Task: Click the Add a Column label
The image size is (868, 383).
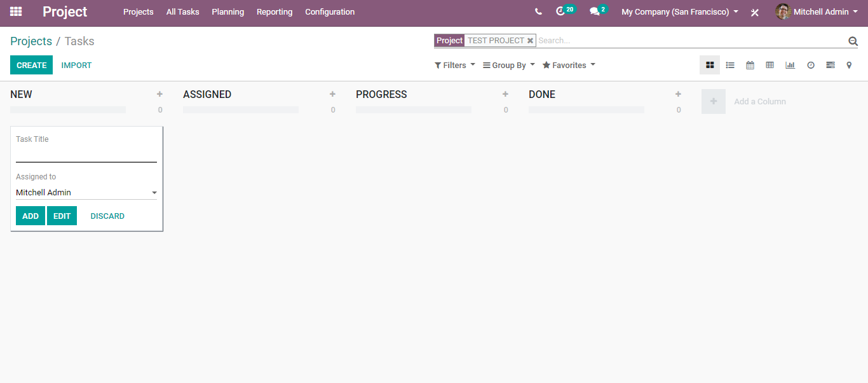Action: click(x=760, y=101)
